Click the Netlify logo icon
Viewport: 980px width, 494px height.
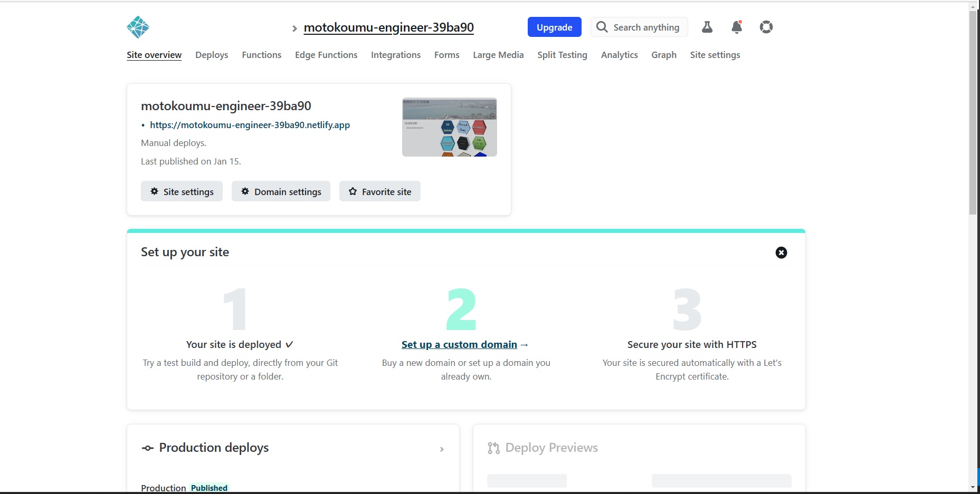tap(138, 27)
